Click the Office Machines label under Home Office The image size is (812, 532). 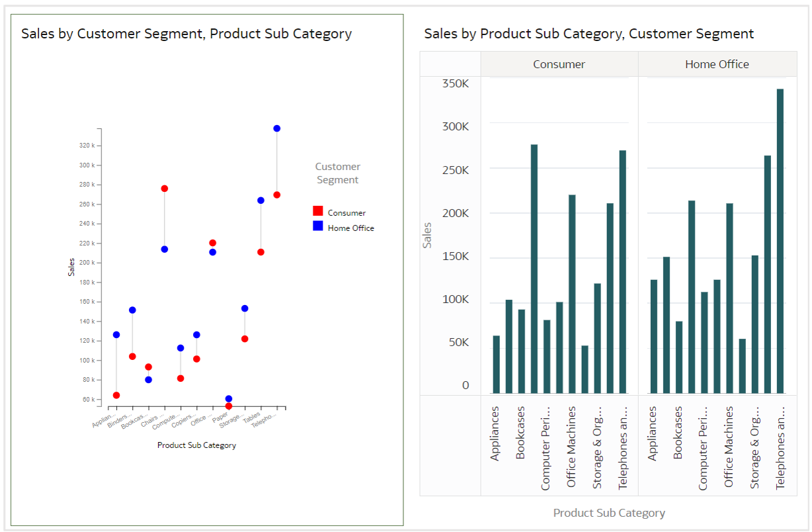(x=729, y=447)
